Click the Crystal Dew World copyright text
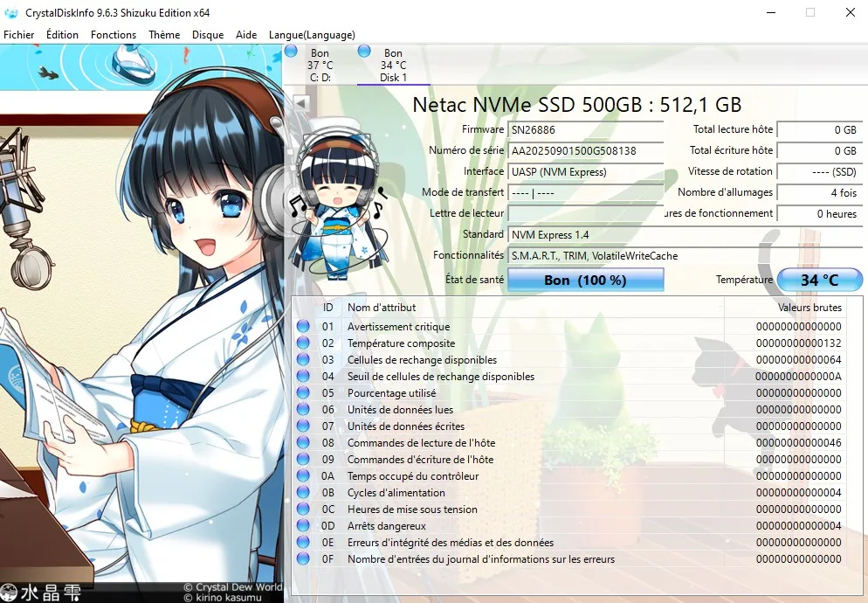868x603 pixels. (x=232, y=587)
